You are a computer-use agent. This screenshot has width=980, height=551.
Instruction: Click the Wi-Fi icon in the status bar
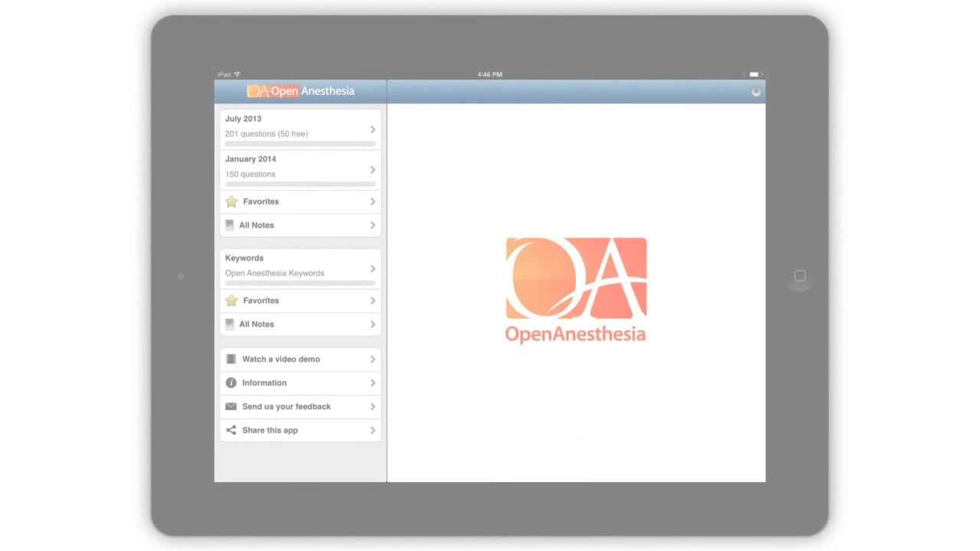[237, 74]
